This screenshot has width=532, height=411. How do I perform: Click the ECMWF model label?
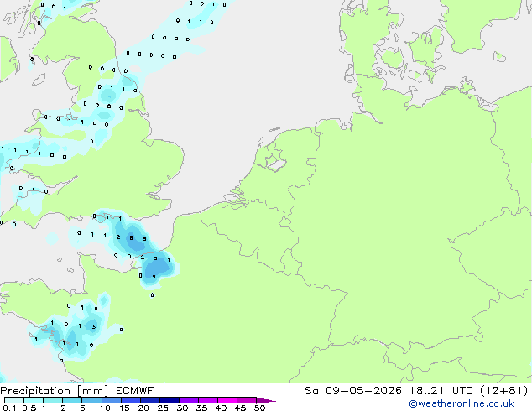(x=135, y=391)
